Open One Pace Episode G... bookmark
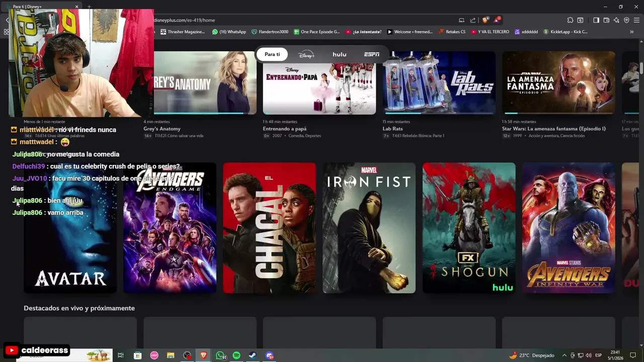 point(316,32)
